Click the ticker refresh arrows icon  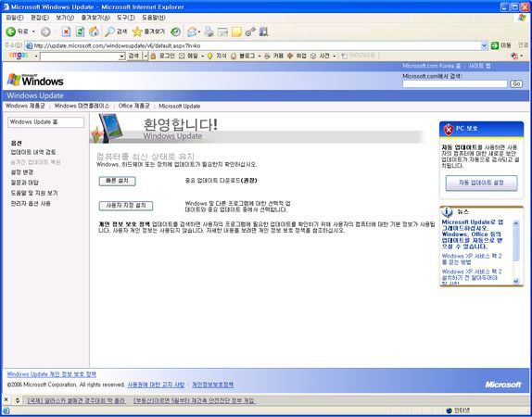coord(18,400)
